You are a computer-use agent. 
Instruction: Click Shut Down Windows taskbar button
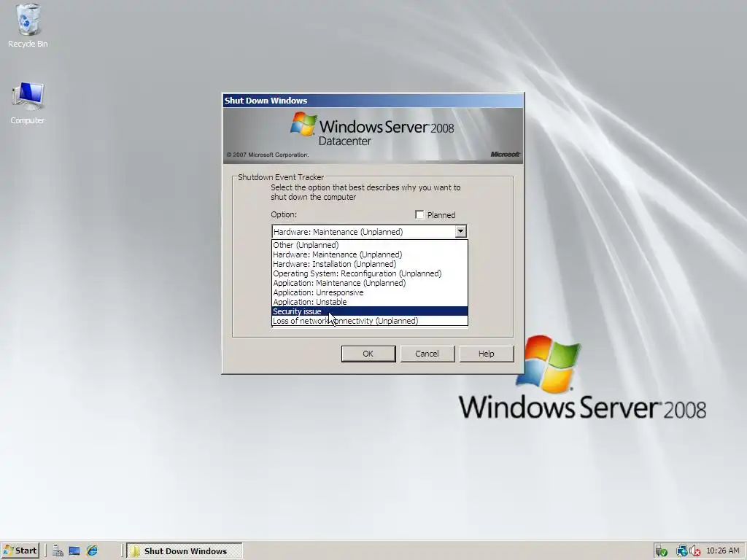point(185,551)
